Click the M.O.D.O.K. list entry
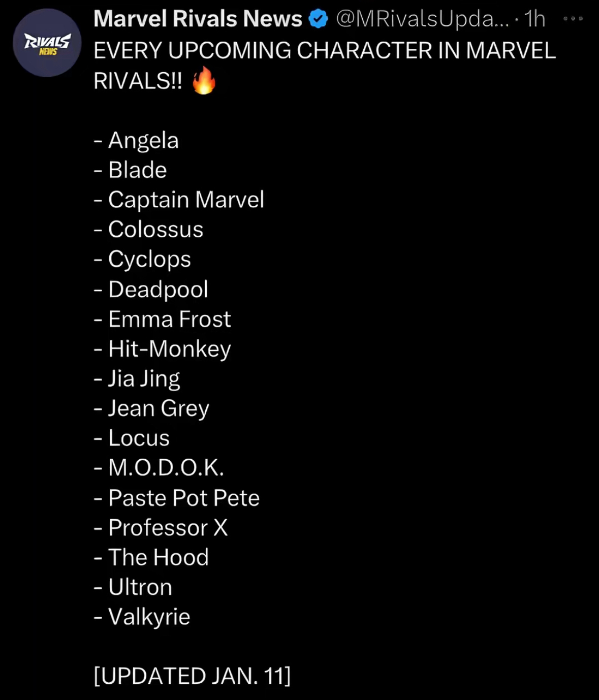 166,468
